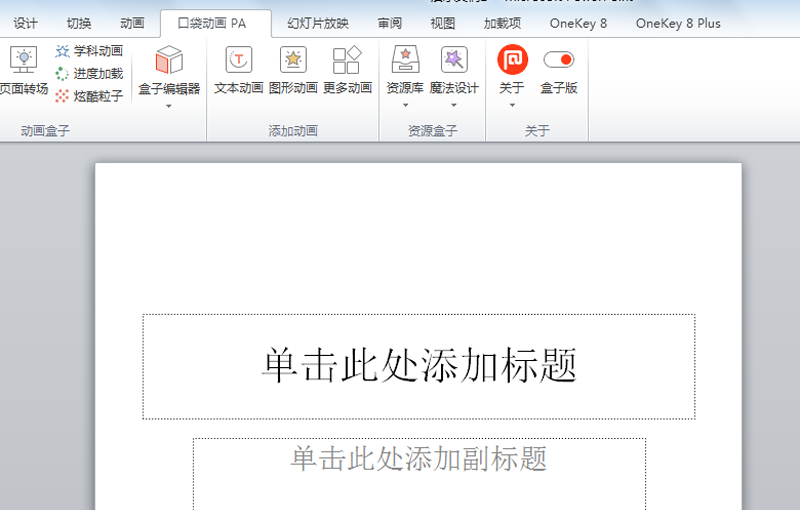The image size is (800, 510).
Task: Click the subtitle placeholder 单击此处添加副标题
Action: (x=419, y=474)
